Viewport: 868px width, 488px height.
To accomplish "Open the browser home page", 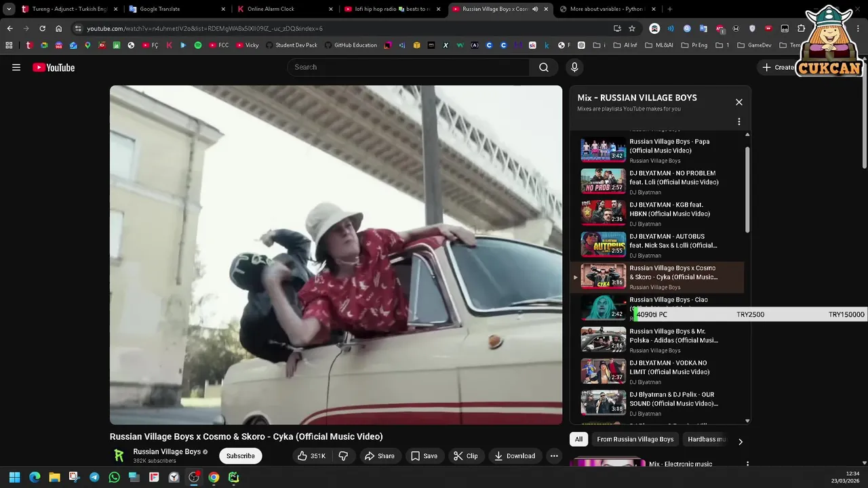I will (58, 28).
